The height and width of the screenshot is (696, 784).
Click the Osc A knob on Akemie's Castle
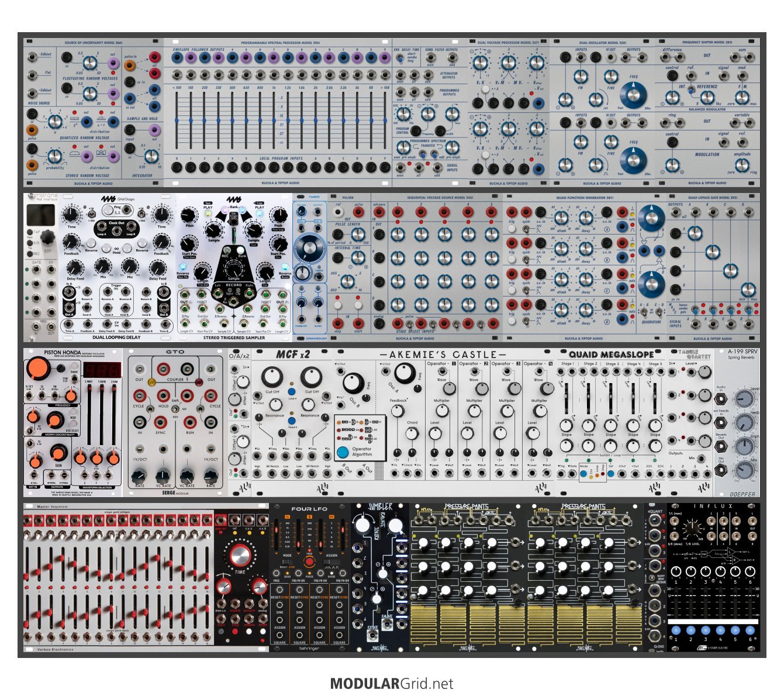[404, 373]
